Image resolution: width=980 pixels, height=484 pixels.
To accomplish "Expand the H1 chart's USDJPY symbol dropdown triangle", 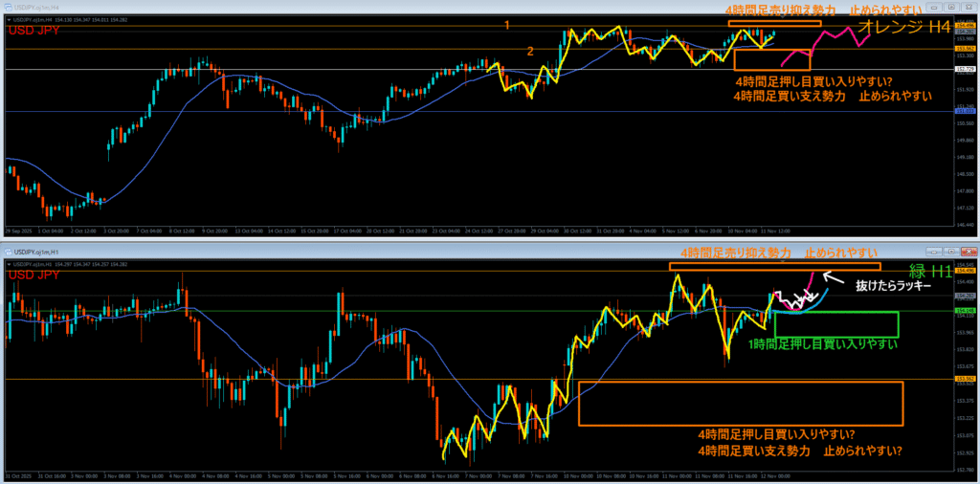I will [8, 264].
